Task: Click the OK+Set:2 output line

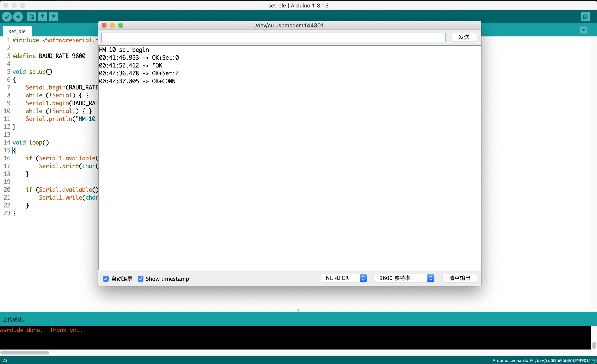Action: click(x=139, y=73)
